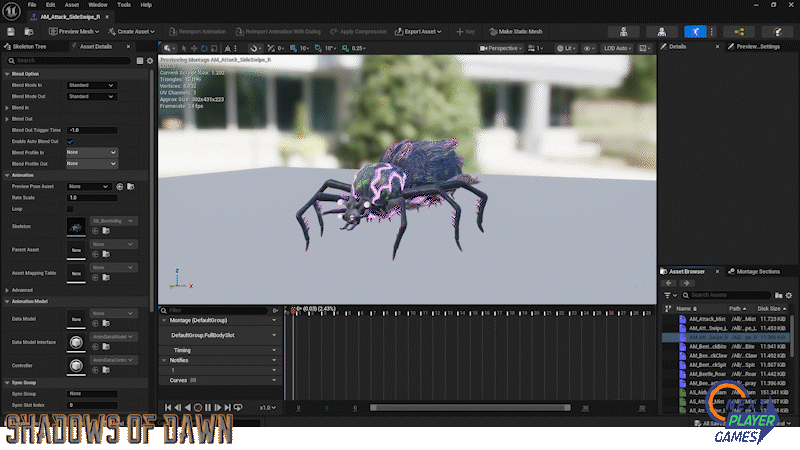Toggle the Loop checkbox
The height and width of the screenshot is (450, 800).
70,209
